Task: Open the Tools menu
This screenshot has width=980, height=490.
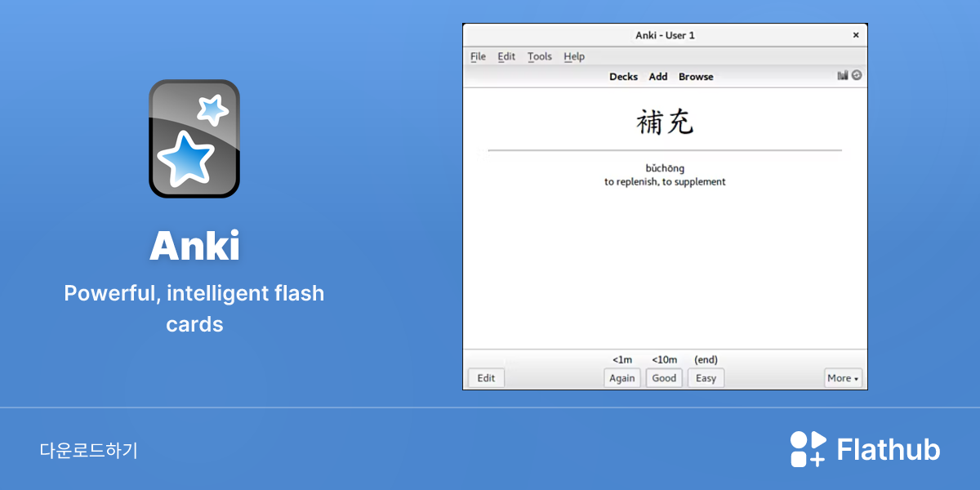Action: pyautogui.click(x=540, y=56)
